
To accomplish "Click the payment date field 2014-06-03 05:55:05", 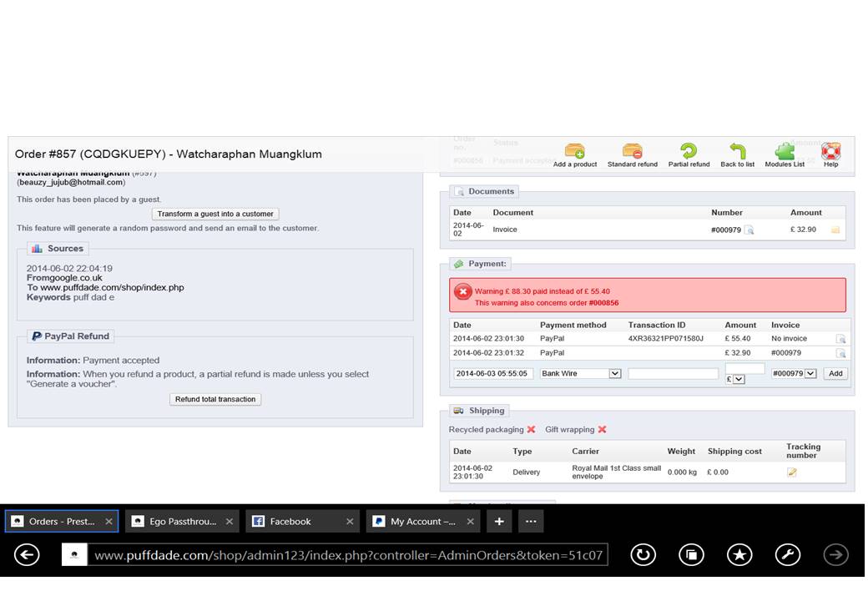I will point(493,374).
